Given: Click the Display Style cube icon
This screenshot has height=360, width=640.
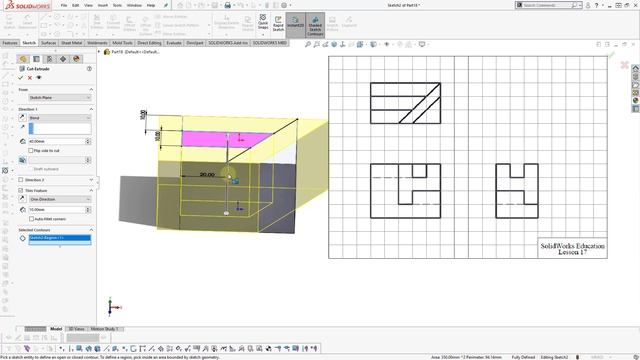Looking at the screenshot, I should (x=373, y=44).
